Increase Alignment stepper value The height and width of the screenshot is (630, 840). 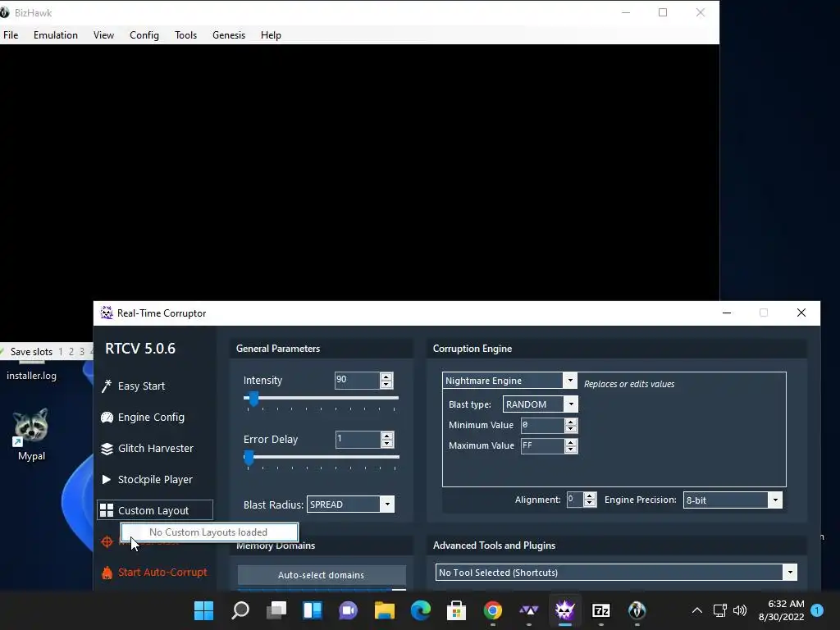[x=590, y=495]
